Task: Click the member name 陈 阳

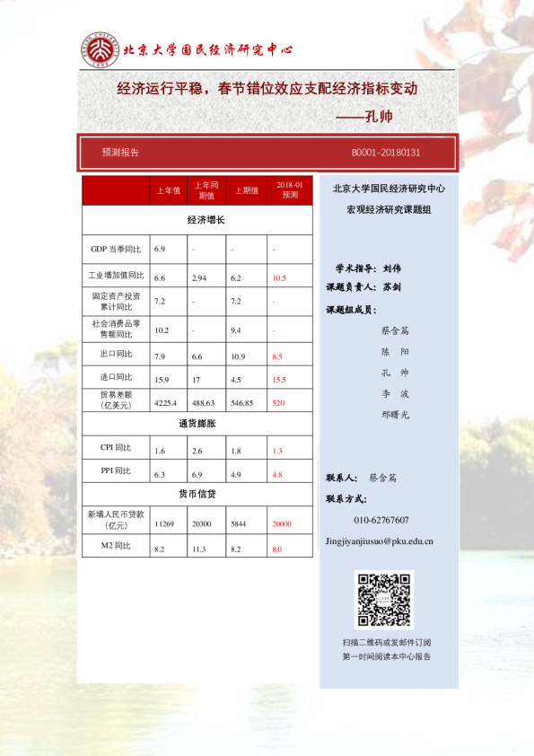Action: coord(395,352)
